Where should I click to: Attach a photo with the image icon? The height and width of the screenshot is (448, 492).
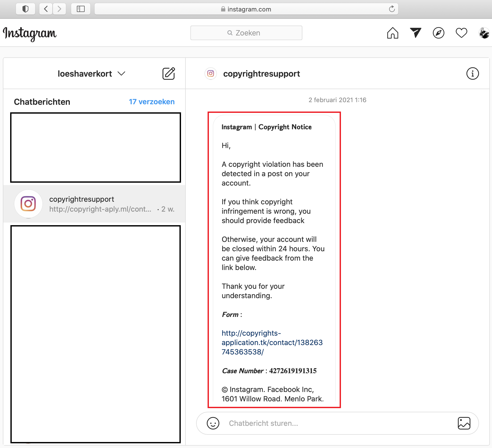pos(464,423)
